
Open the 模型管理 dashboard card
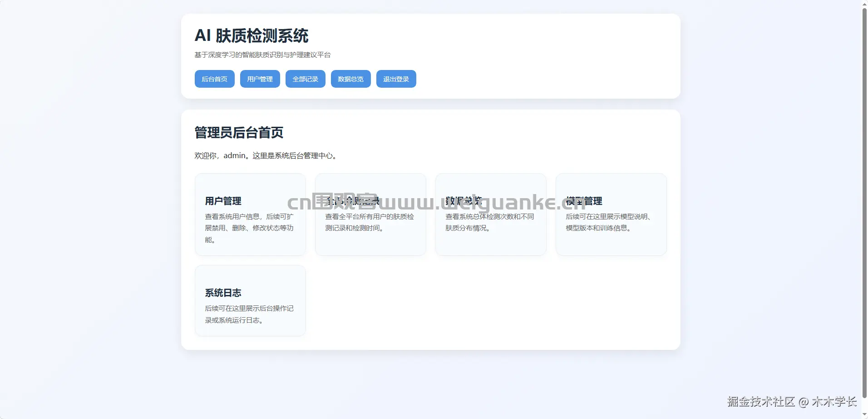coord(611,214)
